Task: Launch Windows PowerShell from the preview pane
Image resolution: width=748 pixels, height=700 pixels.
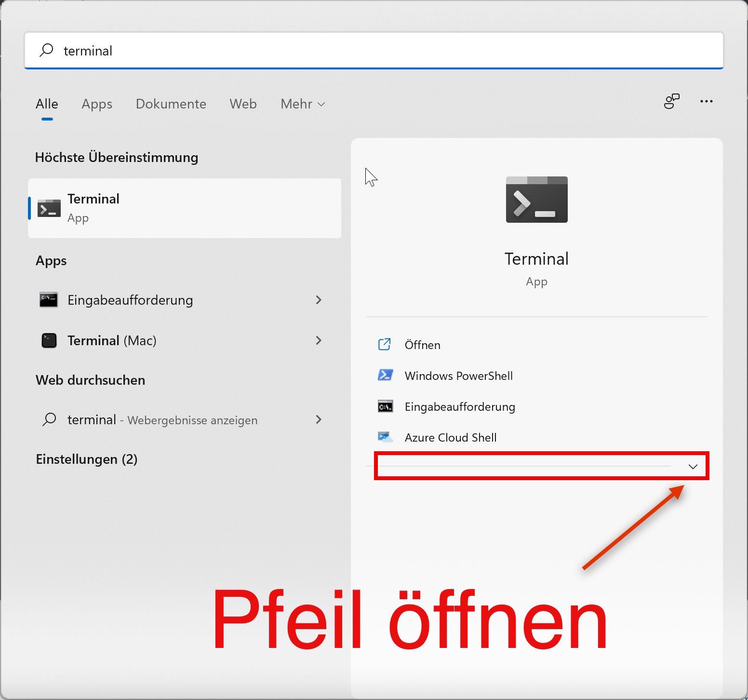Action: coord(458,376)
